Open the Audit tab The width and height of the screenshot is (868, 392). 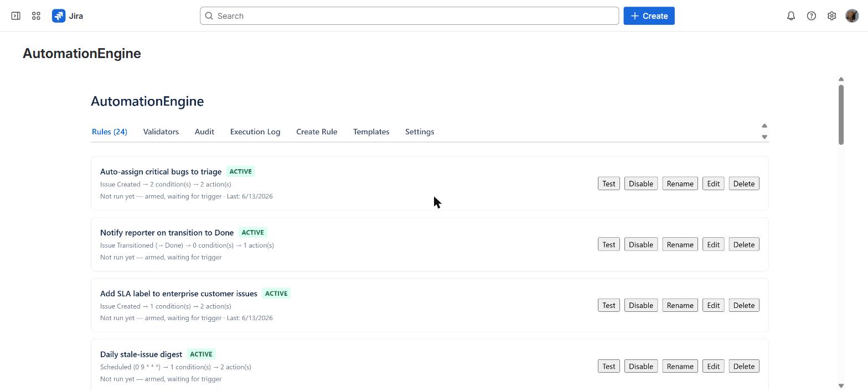point(204,132)
